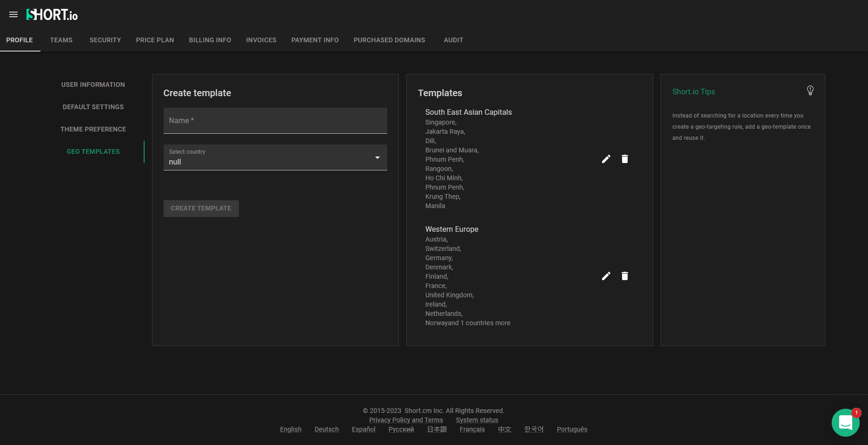Image resolution: width=868 pixels, height=445 pixels.
Task: Switch language to 日本語
Action: coord(437,429)
